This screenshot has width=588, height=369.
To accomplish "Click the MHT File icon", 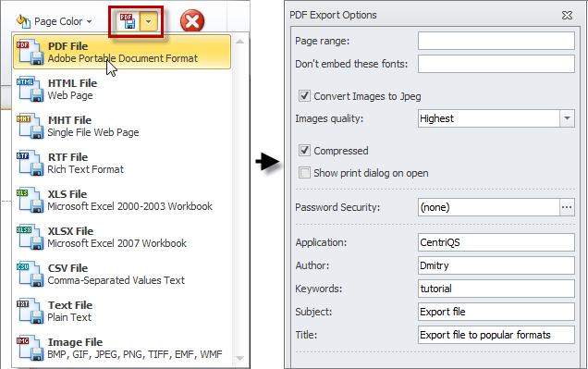I will (30, 127).
